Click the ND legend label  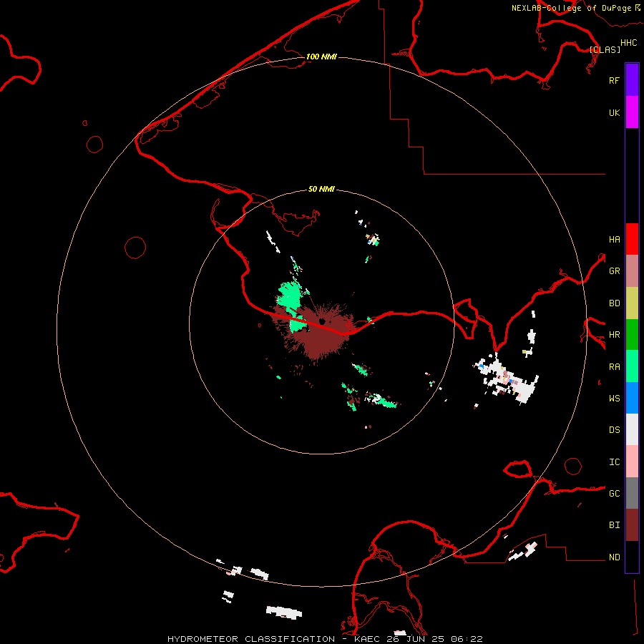[615, 557]
